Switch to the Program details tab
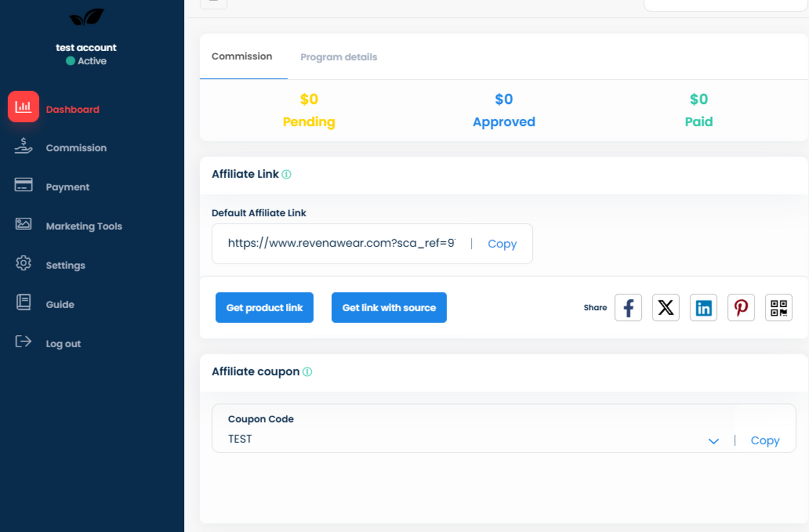Screen dimensions: 809x532 pyautogui.click(x=338, y=57)
